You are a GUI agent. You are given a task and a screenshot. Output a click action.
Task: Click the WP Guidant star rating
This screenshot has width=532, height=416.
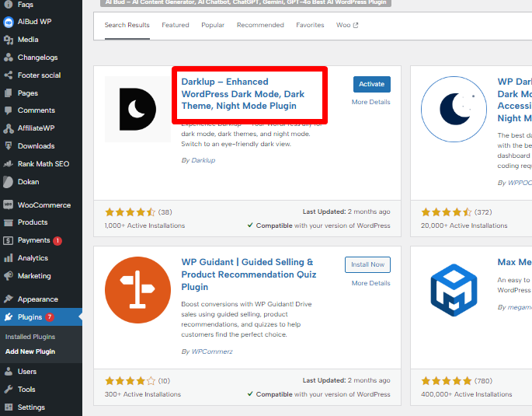point(130,381)
